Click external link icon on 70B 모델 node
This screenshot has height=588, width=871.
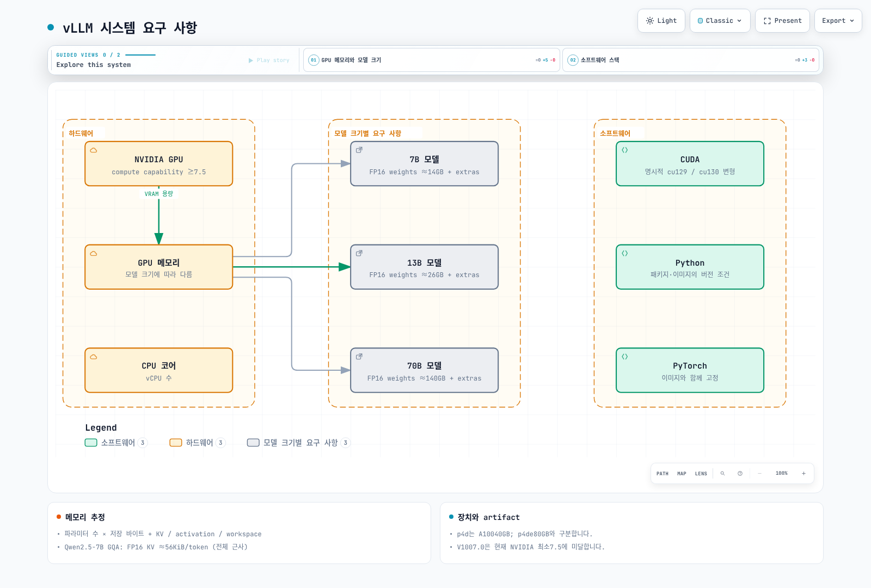tap(359, 357)
